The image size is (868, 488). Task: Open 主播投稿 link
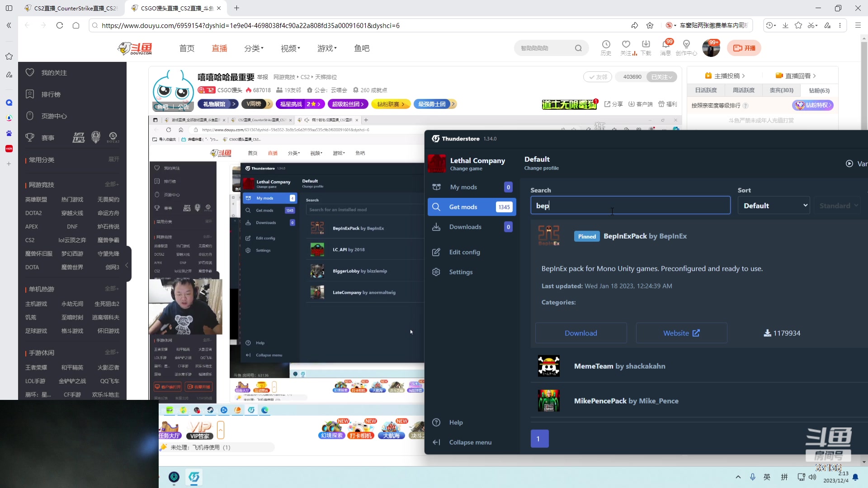click(725, 76)
